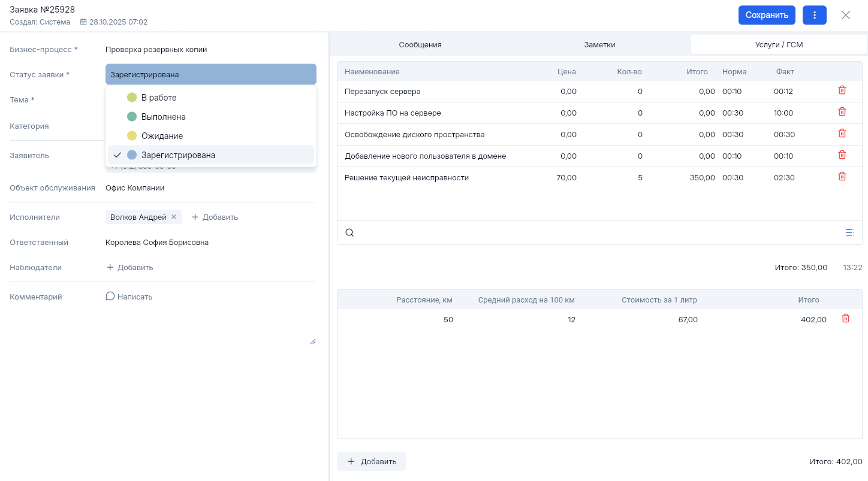868x481 pixels.
Task: Remove the Освобождение дискового пространства row
Action: (842, 134)
